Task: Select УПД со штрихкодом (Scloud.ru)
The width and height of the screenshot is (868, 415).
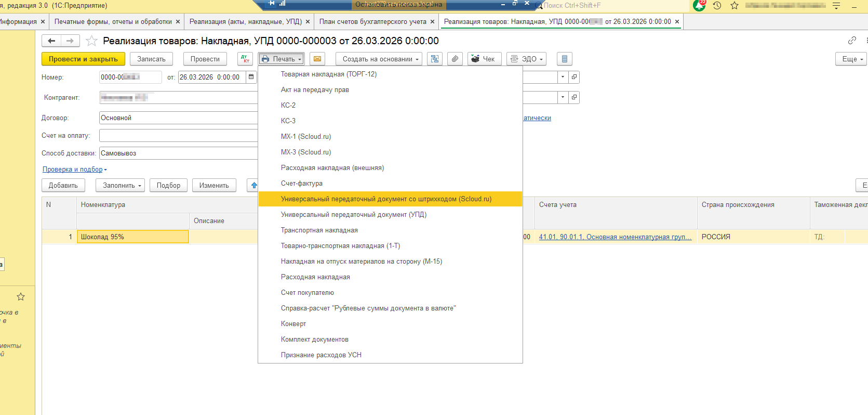Action: pyautogui.click(x=390, y=199)
